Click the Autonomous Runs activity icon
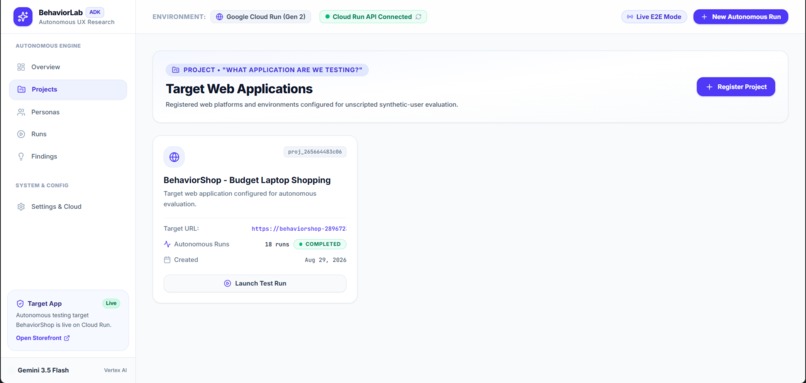Screen dimensions: 806x383 (167, 244)
